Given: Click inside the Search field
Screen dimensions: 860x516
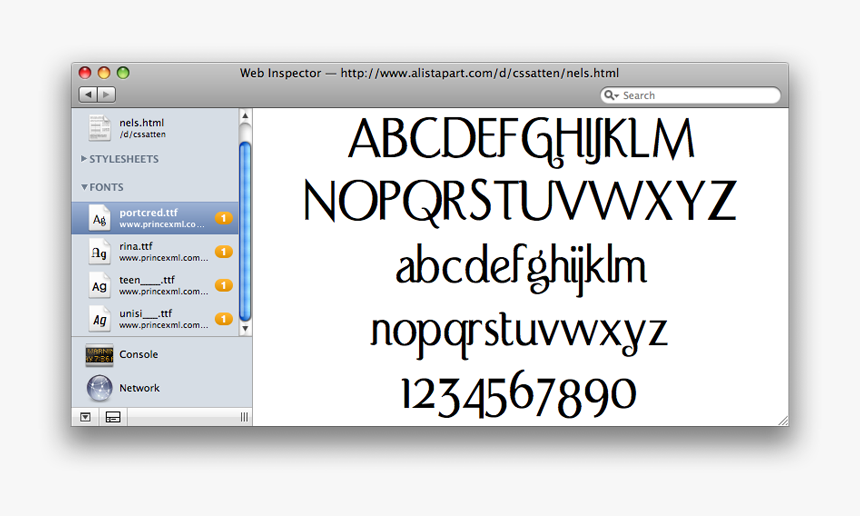Looking at the screenshot, I should pos(698,96).
